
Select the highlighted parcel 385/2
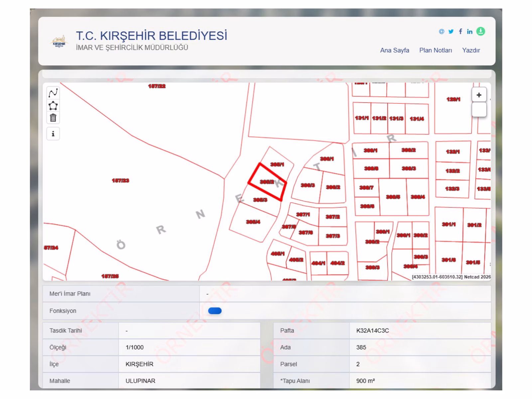pos(268,182)
